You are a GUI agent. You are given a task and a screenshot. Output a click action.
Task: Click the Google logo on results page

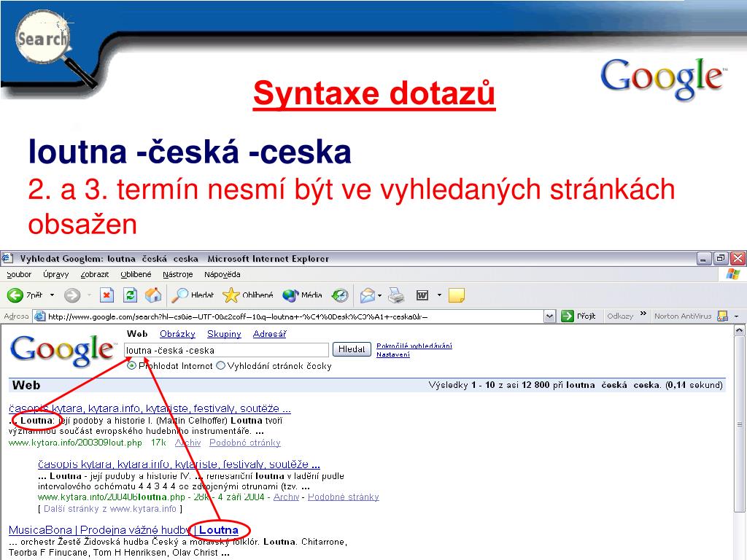point(62,351)
